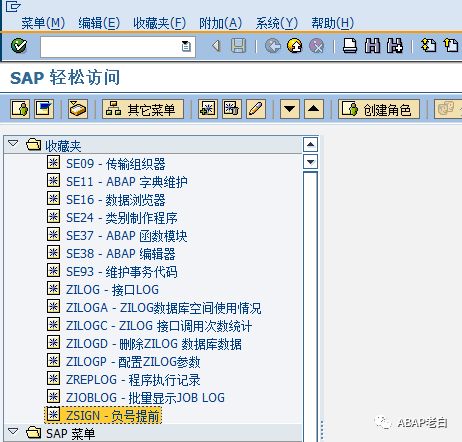Click the Generate Shortcut icon

click(451, 46)
